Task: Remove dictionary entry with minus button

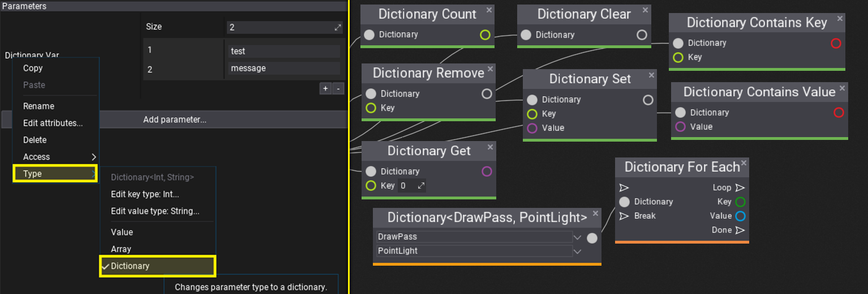Action: coord(338,88)
